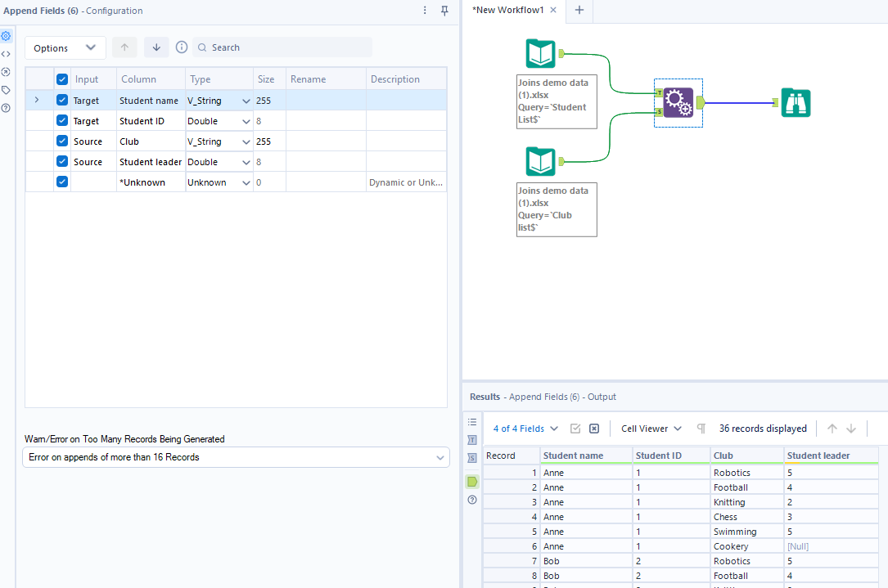The height and width of the screenshot is (588, 888).
Task: Toggle the select-all header checkbox
Action: (x=62, y=79)
